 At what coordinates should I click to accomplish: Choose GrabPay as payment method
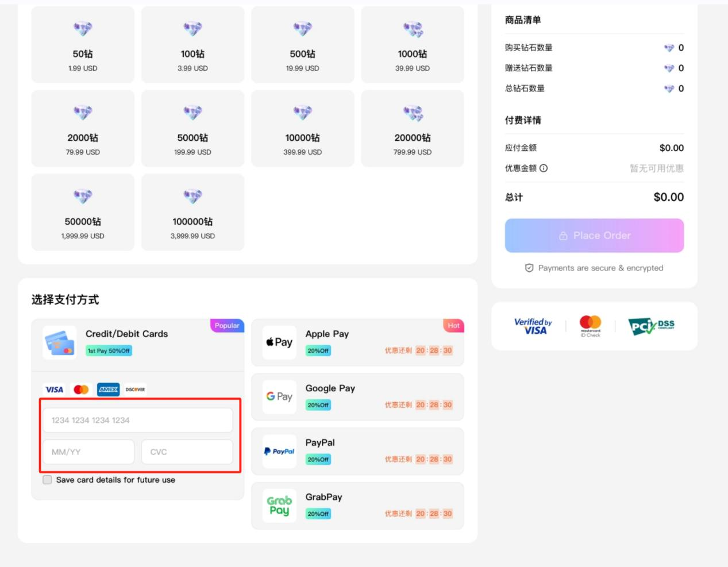(x=357, y=506)
